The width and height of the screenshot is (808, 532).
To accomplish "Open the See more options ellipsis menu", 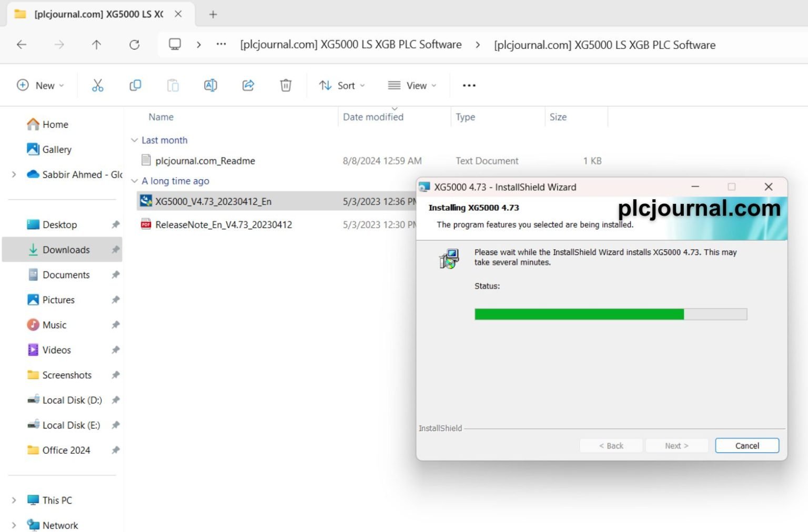I will [x=469, y=85].
